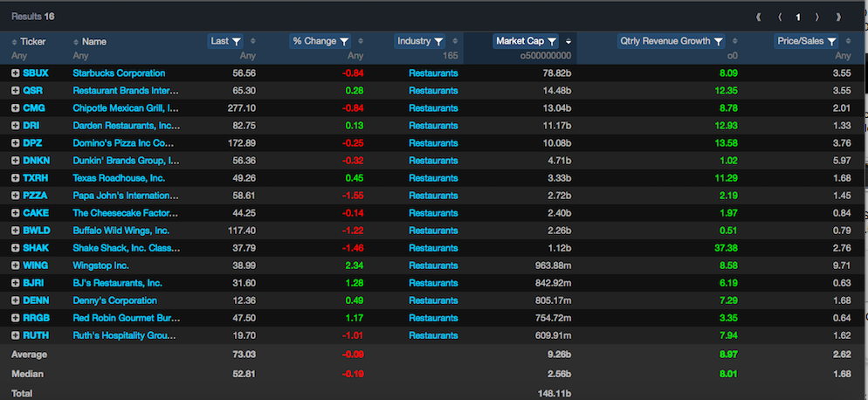Image resolution: width=868 pixels, height=400 pixels.
Task: Open the Denny's Corporation name link
Action: (114, 300)
